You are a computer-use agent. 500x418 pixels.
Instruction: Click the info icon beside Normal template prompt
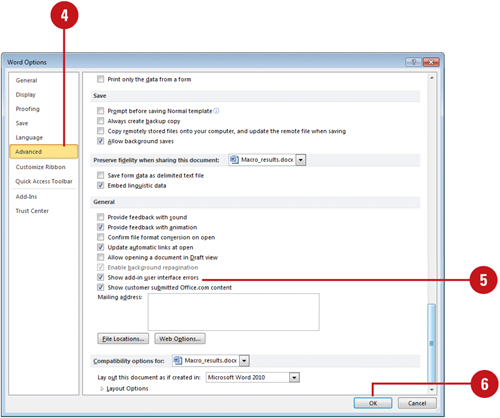coord(216,111)
